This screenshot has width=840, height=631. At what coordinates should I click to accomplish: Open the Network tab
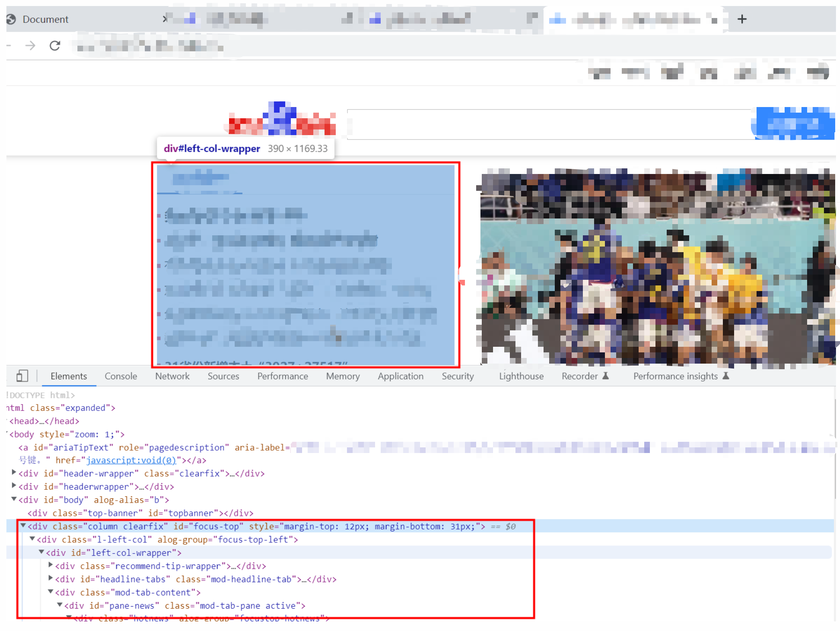pyautogui.click(x=172, y=376)
